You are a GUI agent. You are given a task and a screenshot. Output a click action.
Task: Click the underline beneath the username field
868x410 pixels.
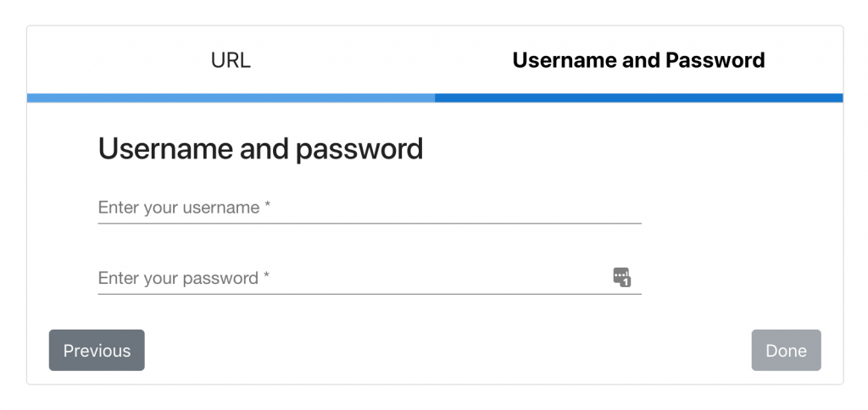370,224
